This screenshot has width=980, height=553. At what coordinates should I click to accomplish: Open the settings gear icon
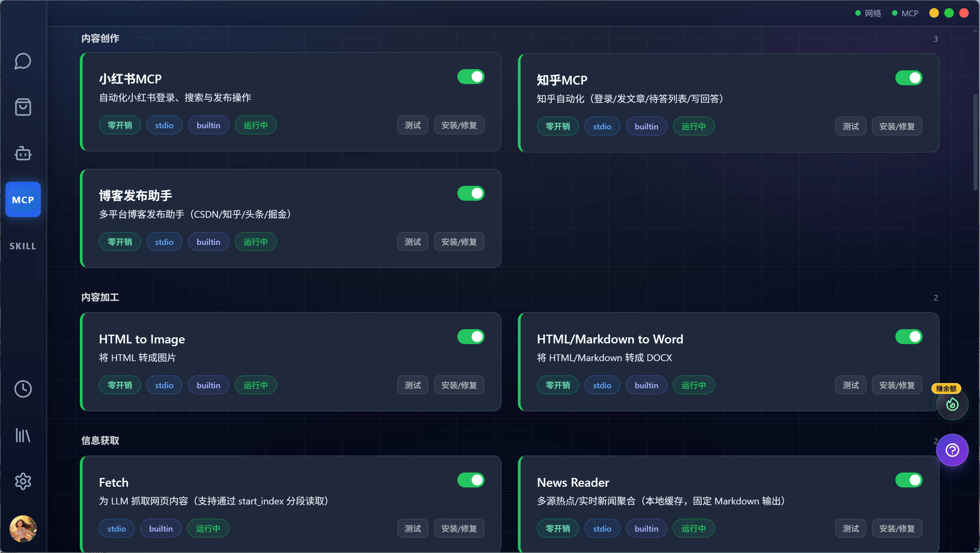(23, 481)
